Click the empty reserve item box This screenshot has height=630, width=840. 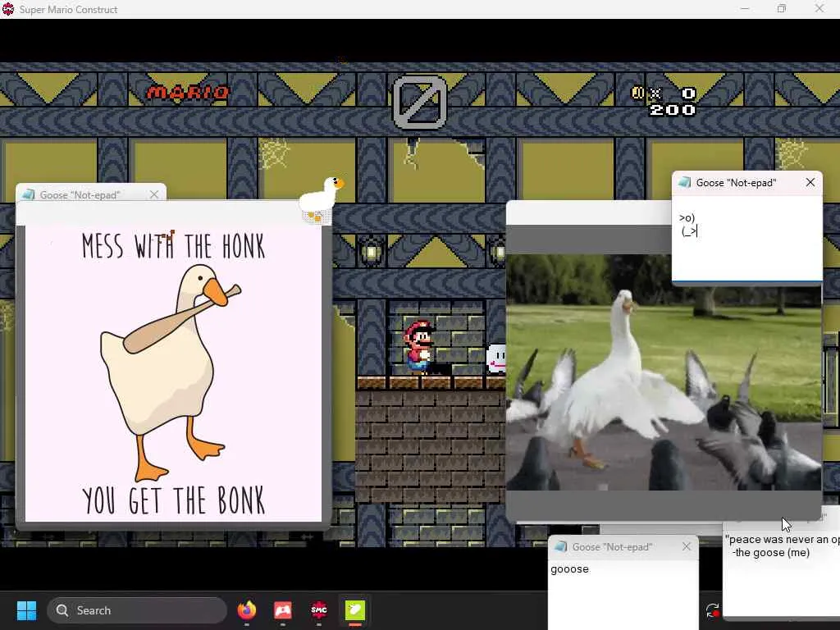tap(420, 102)
